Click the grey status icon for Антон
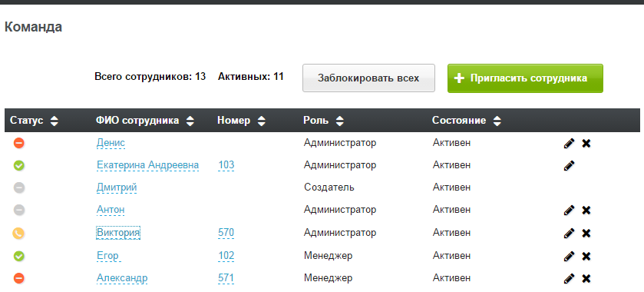The width and height of the screenshot is (644, 292). [x=19, y=210]
